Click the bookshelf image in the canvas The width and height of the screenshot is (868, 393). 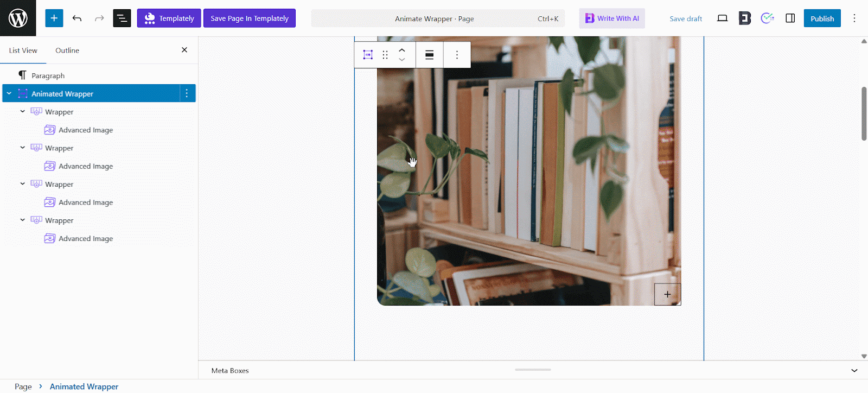pos(529,171)
